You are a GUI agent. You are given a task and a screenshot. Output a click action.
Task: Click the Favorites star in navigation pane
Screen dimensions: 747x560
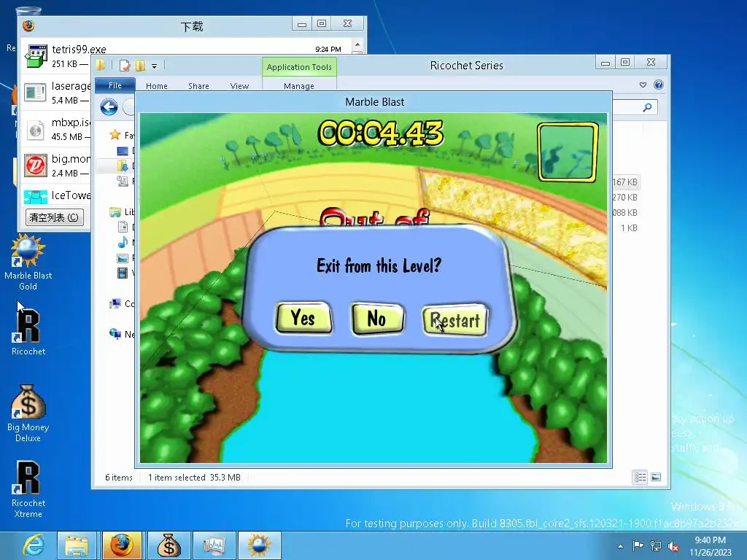click(115, 135)
